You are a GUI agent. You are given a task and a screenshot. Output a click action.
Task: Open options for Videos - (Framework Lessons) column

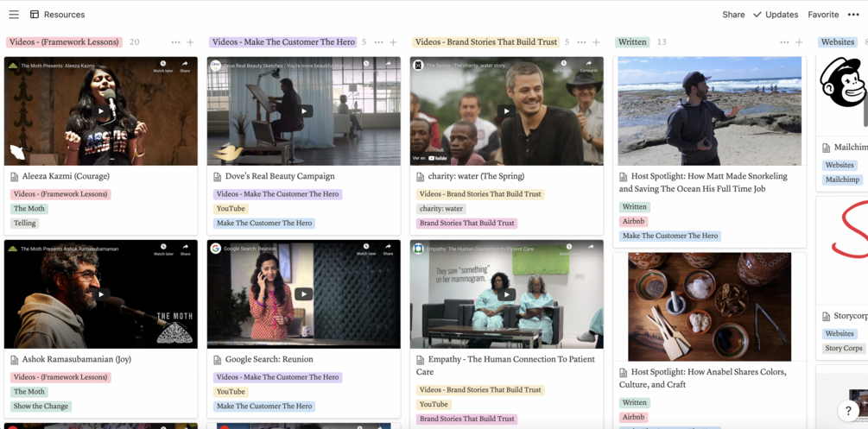coord(175,42)
